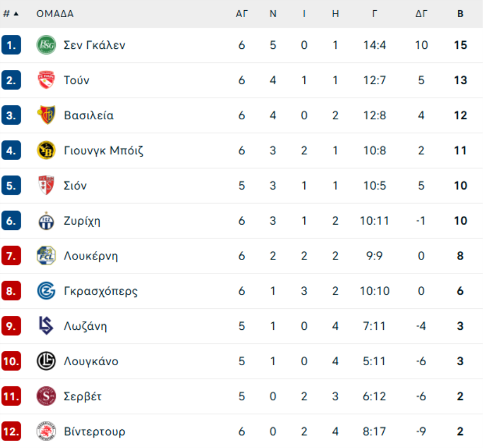Image resolution: width=483 pixels, height=448 pixels.
Task: Click the Lausanne (Λωζάνη) team badge
Action: click(x=46, y=326)
